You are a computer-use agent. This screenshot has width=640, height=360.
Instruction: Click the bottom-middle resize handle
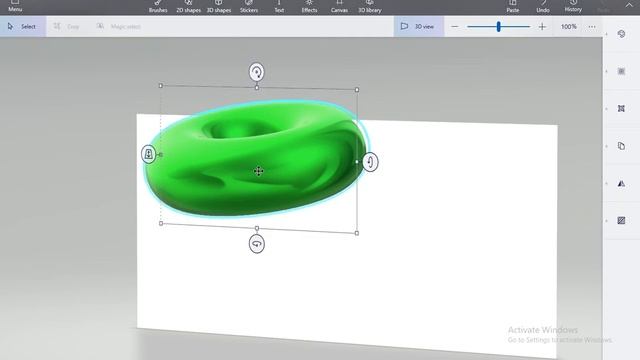(257, 228)
